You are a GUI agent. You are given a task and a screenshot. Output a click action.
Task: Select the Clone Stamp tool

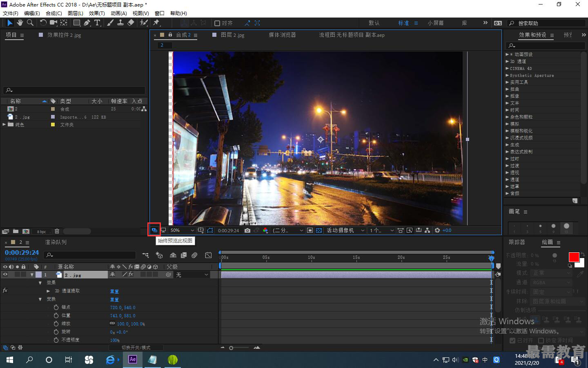(120, 23)
